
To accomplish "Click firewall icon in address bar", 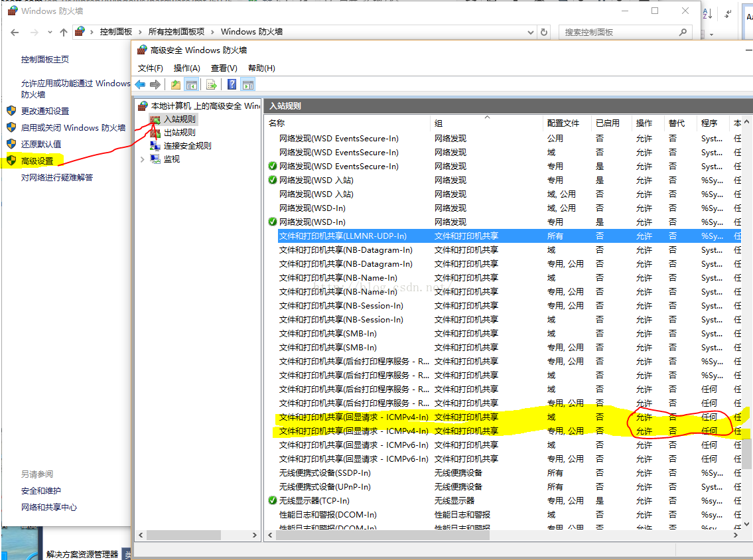I will pos(80,32).
